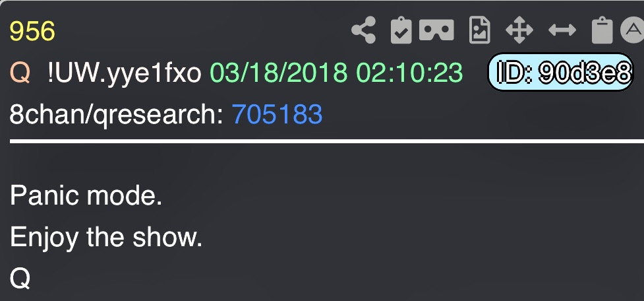The width and height of the screenshot is (644, 301).
Task: Click the 'Panic mode.' text line
Action: (86, 195)
